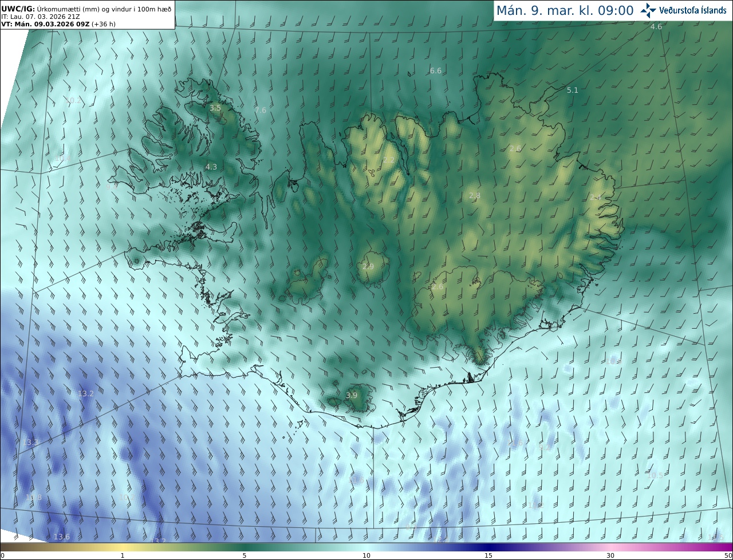Click the 2.4 value on the map
The image size is (733, 560).
pyautogui.click(x=596, y=197)
